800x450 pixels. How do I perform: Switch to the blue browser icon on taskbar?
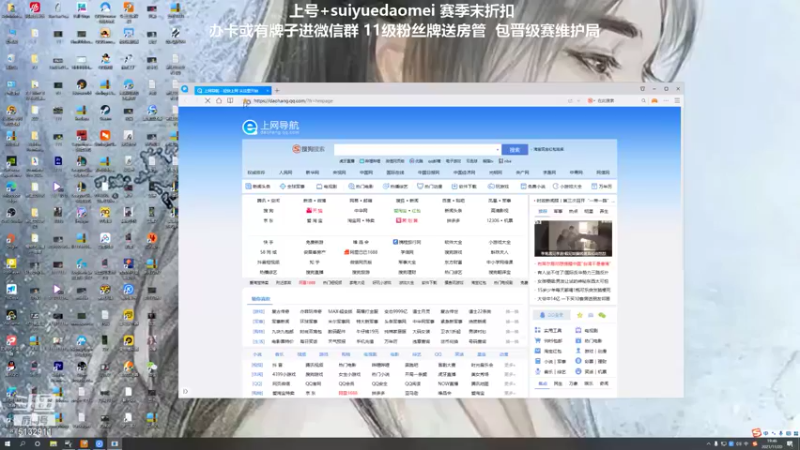pyautogui.click(x=99, y=444)
